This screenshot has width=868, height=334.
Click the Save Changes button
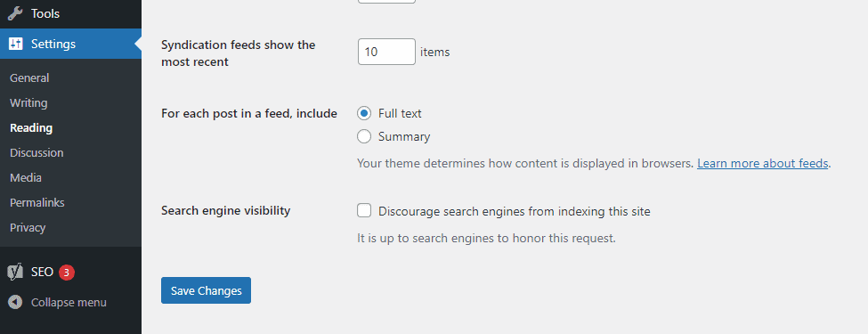point(206,290)
